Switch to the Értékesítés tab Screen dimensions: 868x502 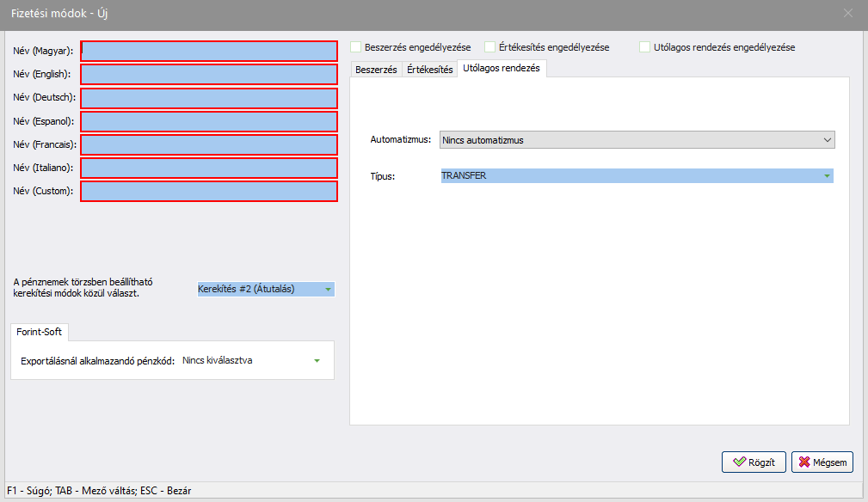429,70
